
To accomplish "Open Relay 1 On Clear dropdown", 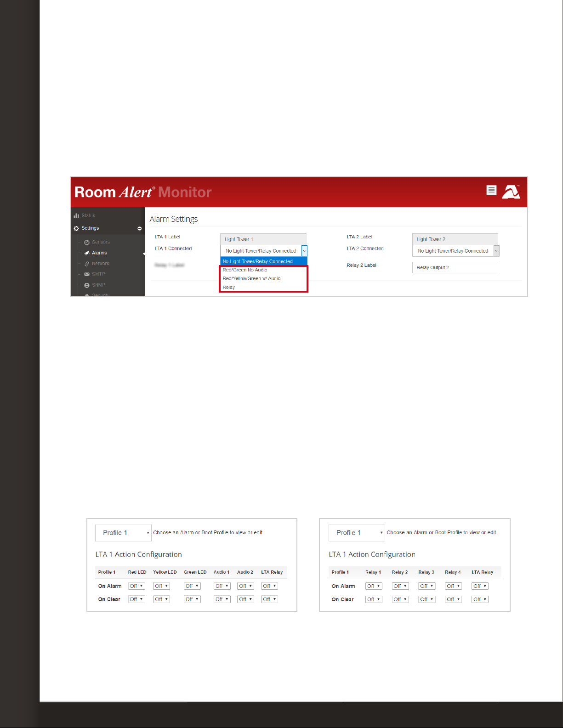I will [x=374, y=599].
